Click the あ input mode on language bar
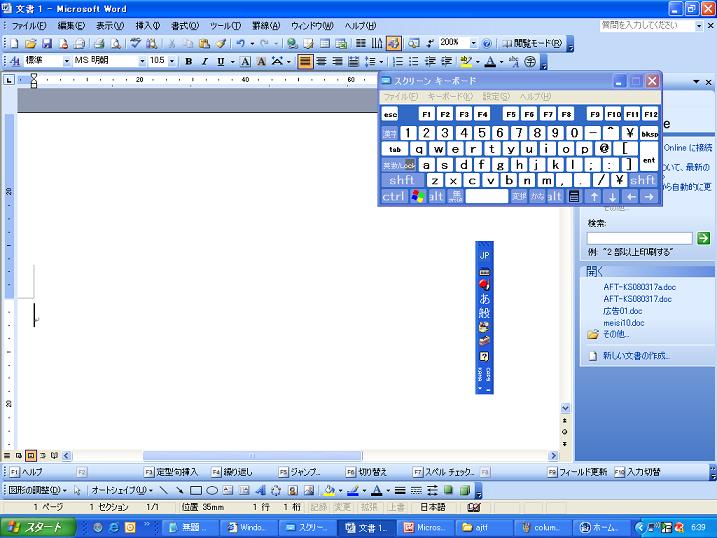This screenshot has width=717, height=538. pyautogui.click(x=484, y=298)
